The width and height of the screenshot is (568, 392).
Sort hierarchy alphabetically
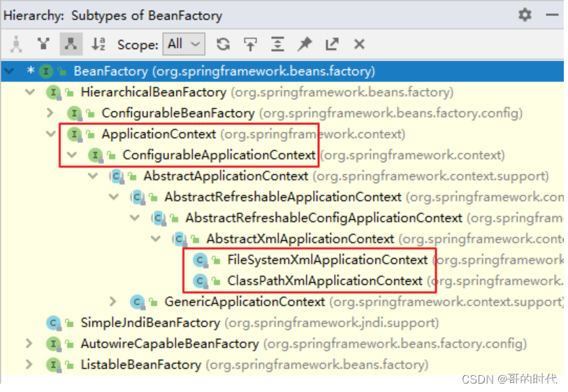(x=99, y=44)
